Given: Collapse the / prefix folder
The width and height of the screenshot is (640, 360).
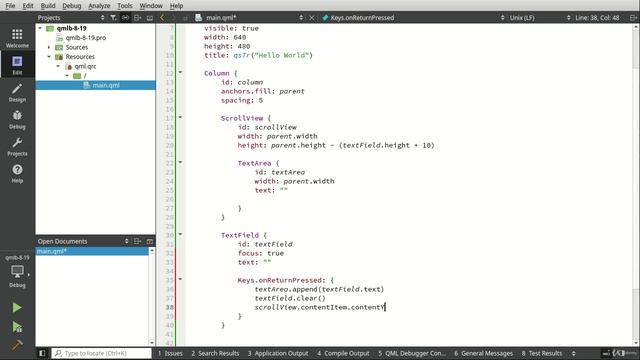Looking at the screenshot, I should (x=67, y=76).
